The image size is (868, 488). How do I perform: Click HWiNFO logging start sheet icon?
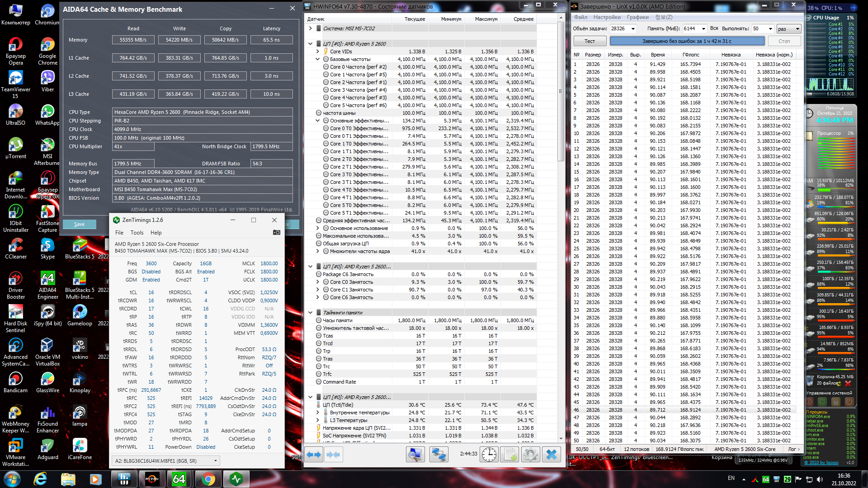(510, 455)
